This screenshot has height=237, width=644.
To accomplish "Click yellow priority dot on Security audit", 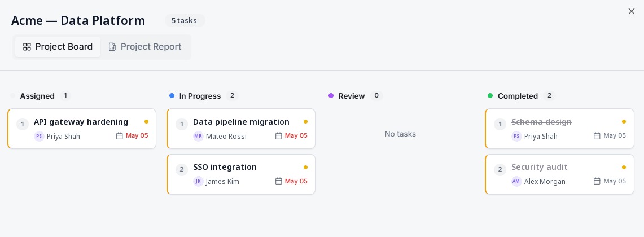I will pos(624,167).
